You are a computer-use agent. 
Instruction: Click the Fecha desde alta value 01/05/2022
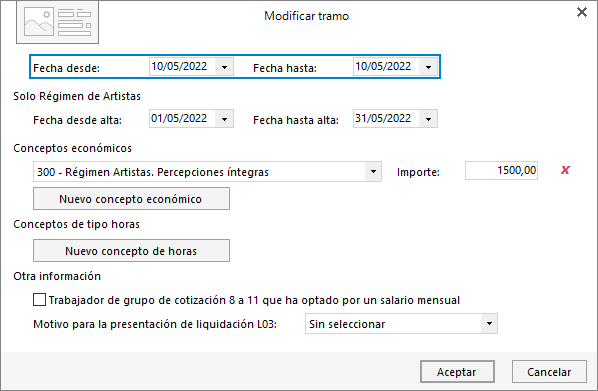click(x=179, y=118)
